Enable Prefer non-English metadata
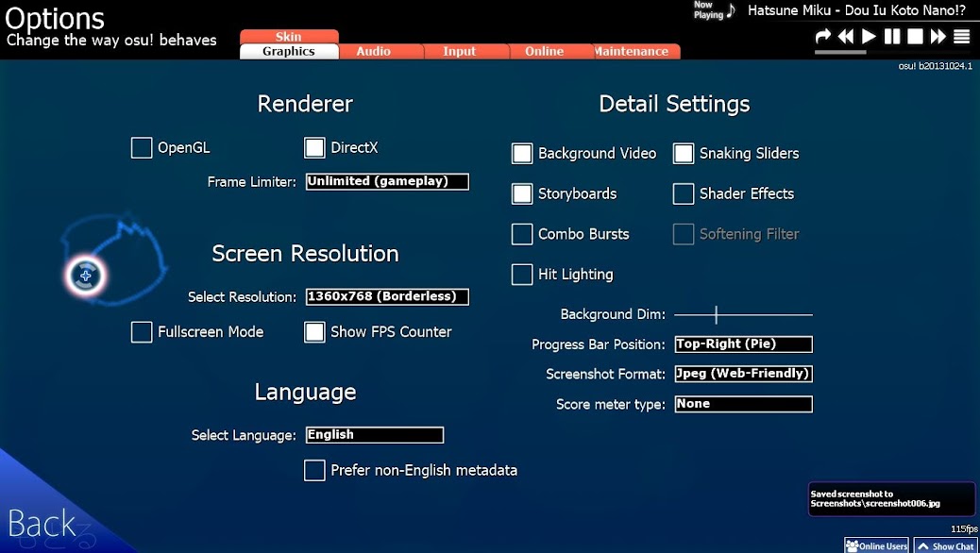980x553 pixels. (x=314, y=471)
